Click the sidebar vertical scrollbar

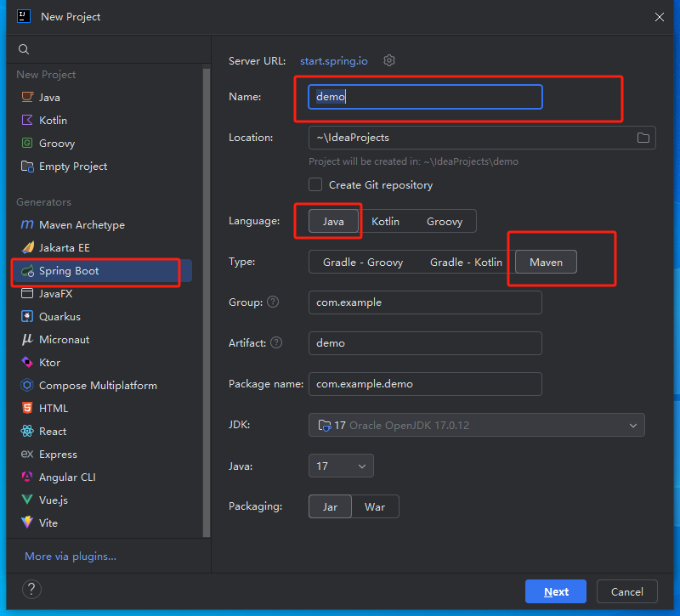pyautogui.click(x=207, y=302)
